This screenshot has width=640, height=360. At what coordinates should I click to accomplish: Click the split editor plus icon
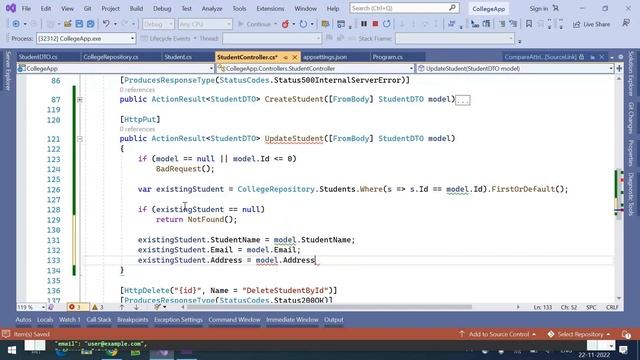[619, 69]
